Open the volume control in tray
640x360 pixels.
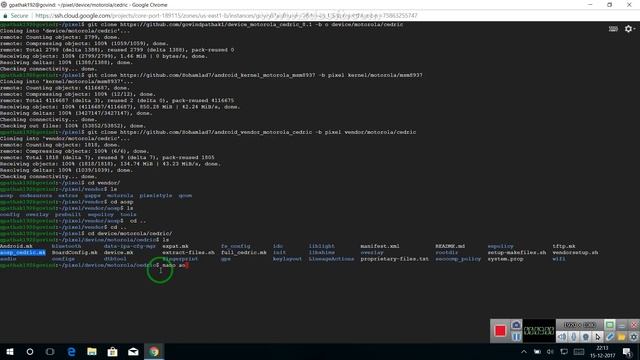(x=550, y=352)
